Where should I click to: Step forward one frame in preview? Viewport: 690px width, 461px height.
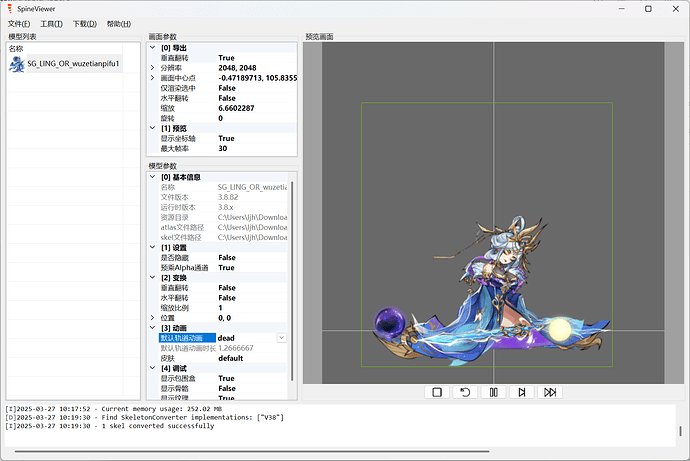(521, 392)
